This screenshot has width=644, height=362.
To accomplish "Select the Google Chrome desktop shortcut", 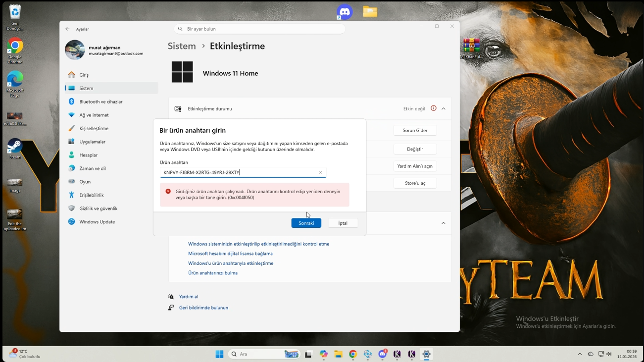I will click(15, 51).
